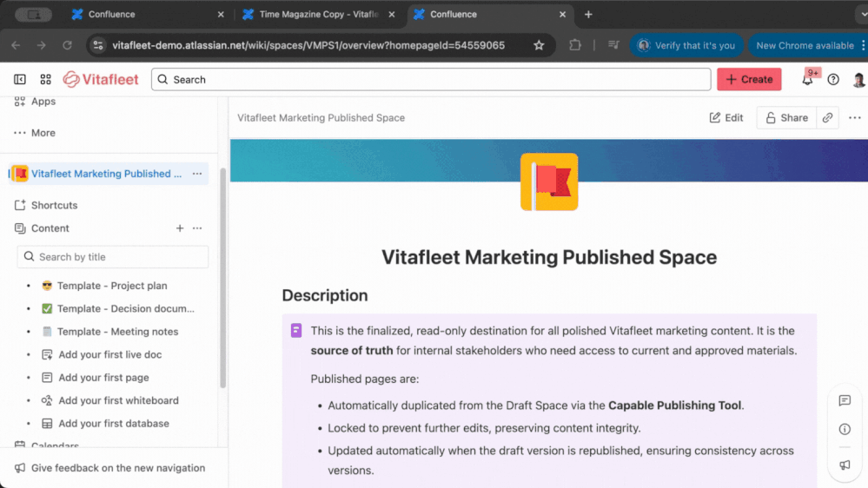Image resolution: width=868 pixels, height=488 pixels.
Task: Switch to the Time Magazine Copy tab
Action: click(318, 15)
